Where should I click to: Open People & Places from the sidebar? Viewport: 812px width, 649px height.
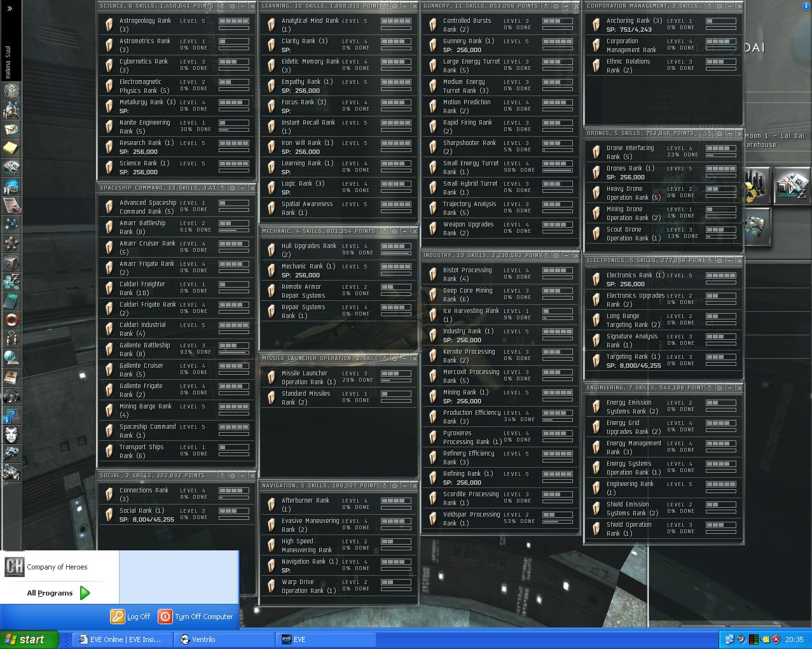[11, 110]
